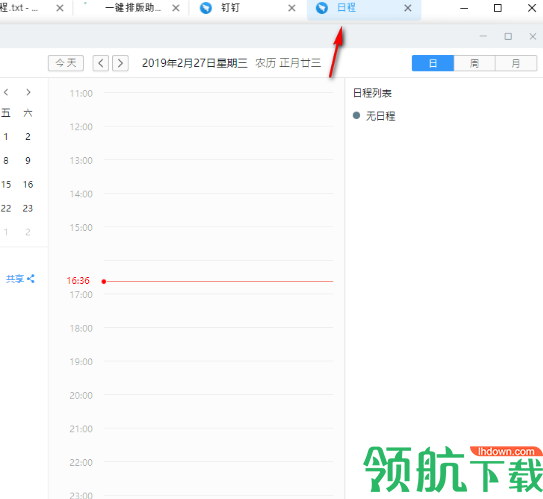Close the 钉钉 tab
Viewport: 543px width, 499px height.
292,8
